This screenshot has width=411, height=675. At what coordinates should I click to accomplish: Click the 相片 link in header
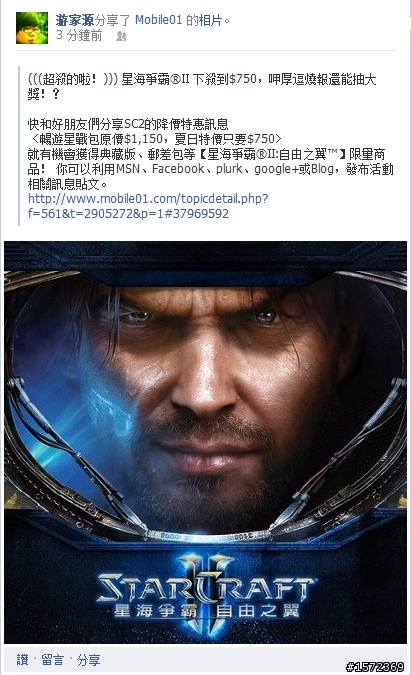pos(210,20)
